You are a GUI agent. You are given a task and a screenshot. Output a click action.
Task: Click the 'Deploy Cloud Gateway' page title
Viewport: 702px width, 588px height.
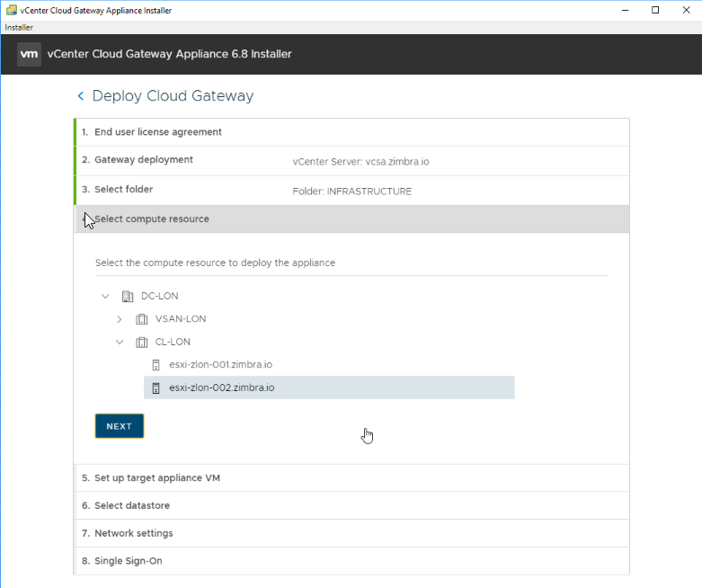pyautogui.click(x=173, y=96)
